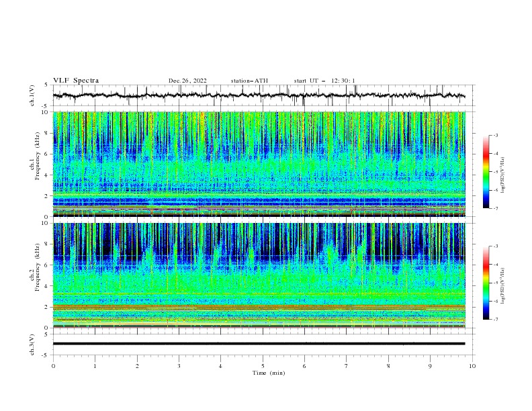Click the "station=ATH" label
The image size is (532, 411).
(x=249, y=81)
